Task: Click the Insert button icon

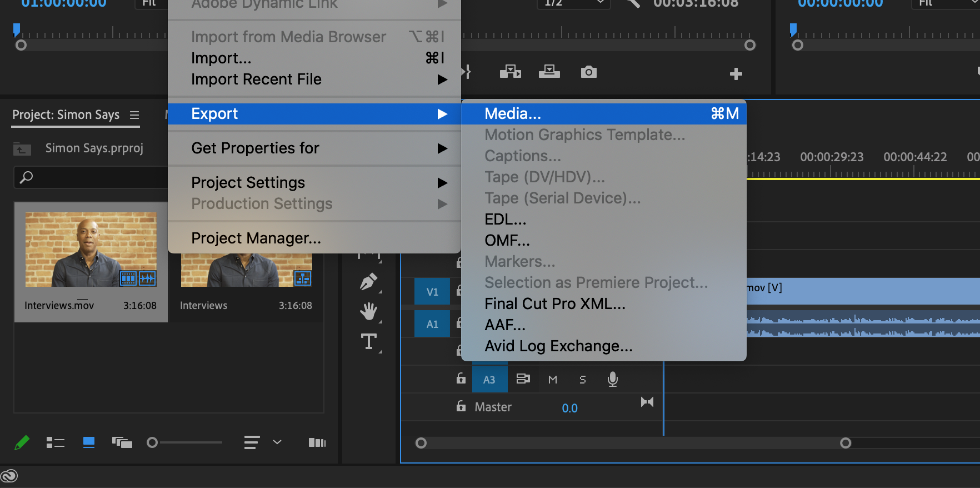Action: click(x=510, y=72)
